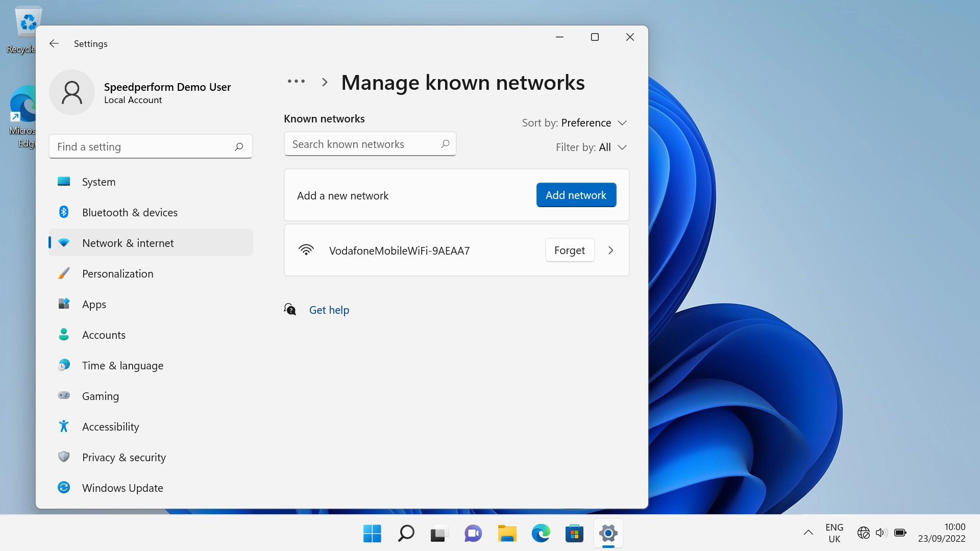
Task: Expand VodafoneMobileWiFi-9AEAA7 network details chevron
Action: (610, 251)
